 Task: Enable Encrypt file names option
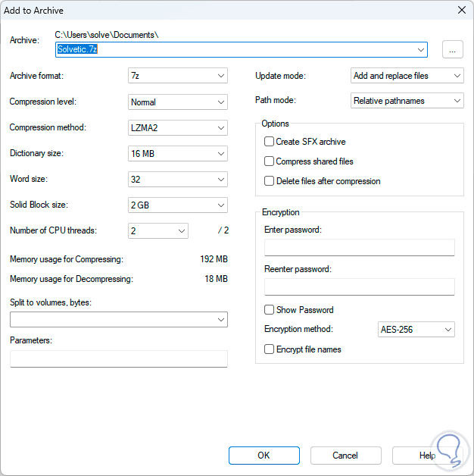(x=269, y=349)
